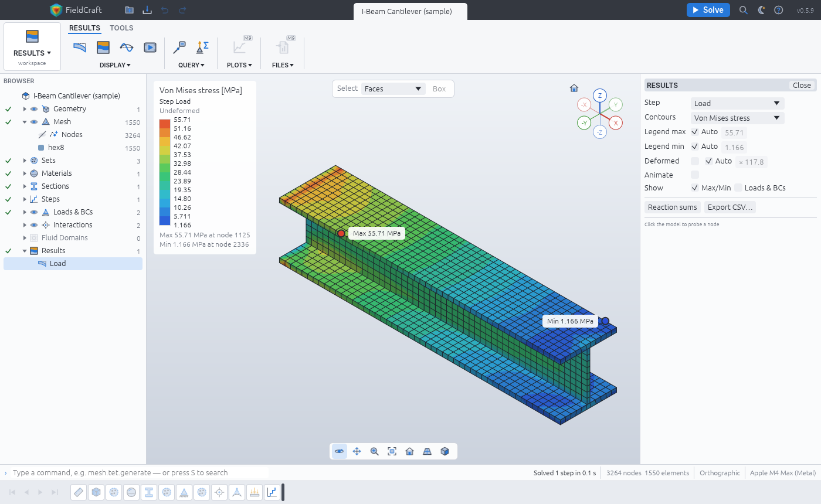Switch to dark mode moon icon

(x=761, y=10)
